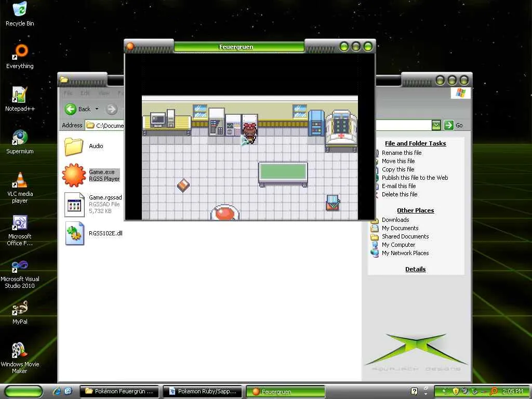Open Downloads from Other Places
The image size is (532, 399).
[x=395, y=220]
